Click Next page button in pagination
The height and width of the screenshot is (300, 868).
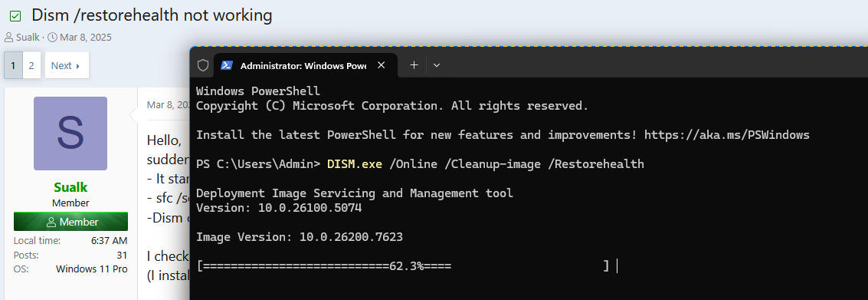(67, 65)
